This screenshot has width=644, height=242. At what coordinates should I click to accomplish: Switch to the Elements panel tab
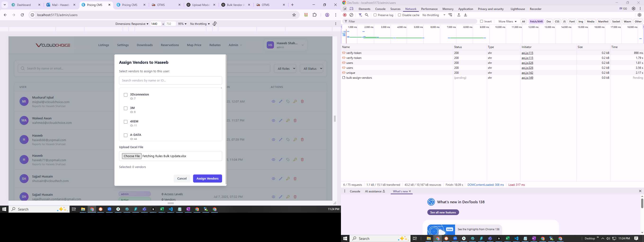(x=365, y=9)
